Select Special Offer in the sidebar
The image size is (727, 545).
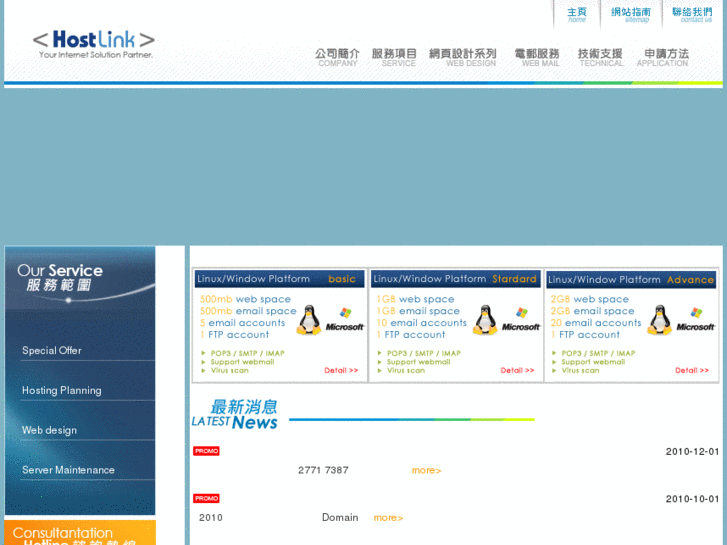coord(52,351)
